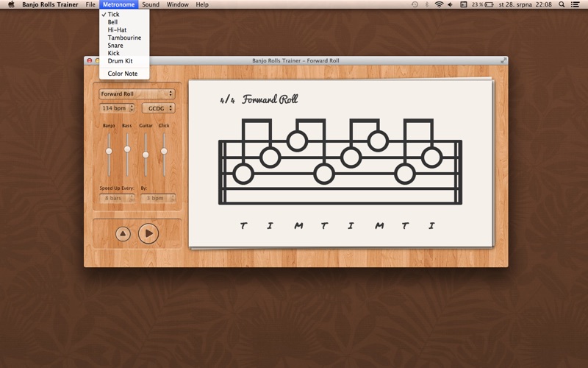
Task: Click the volume speaker icon in menu bar
Action: click(x=451, y=4)
